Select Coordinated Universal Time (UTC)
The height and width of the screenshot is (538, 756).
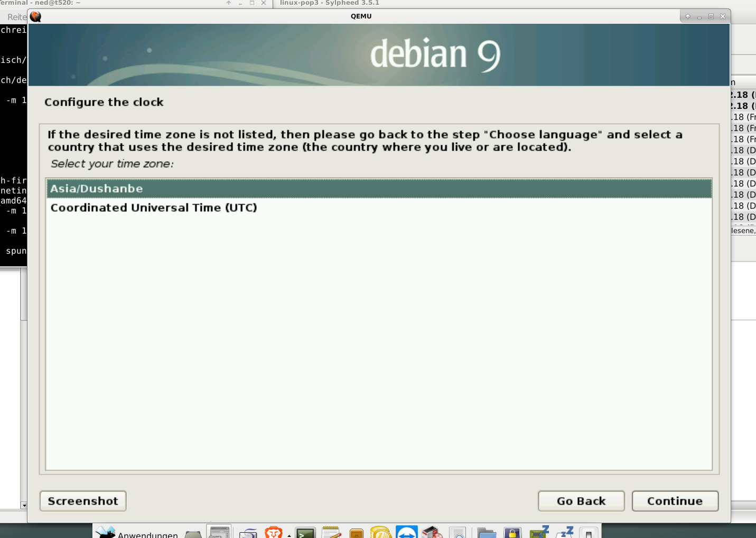coord(379,208)
